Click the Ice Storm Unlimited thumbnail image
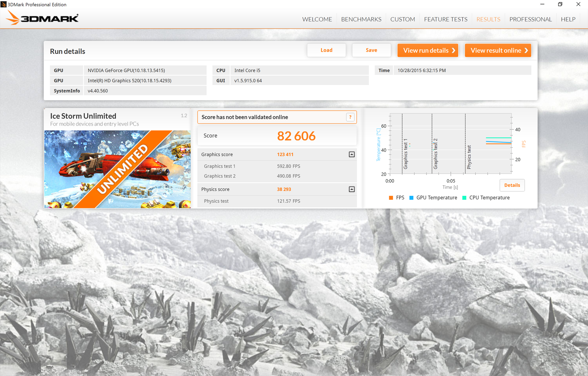The image size is (588, 376). click(117, 169)
